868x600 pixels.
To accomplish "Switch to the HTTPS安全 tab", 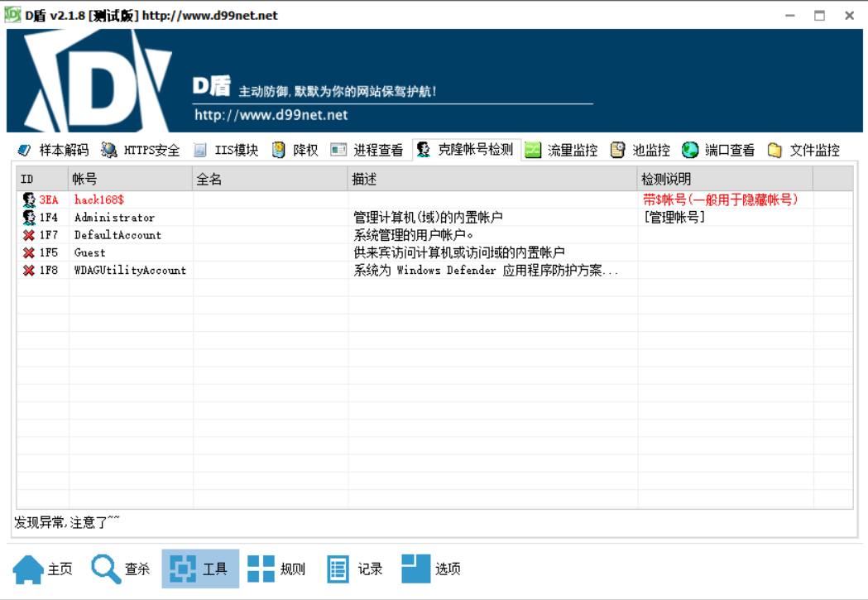I will pyautogui.click(x=141, y=150).
